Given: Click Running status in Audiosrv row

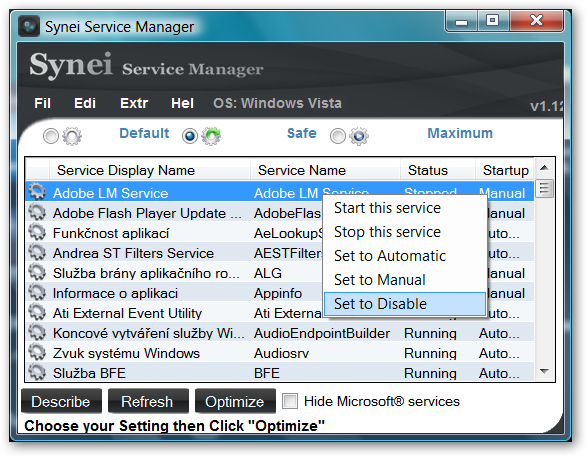Looking at the screenshot, I should [430, 353].
